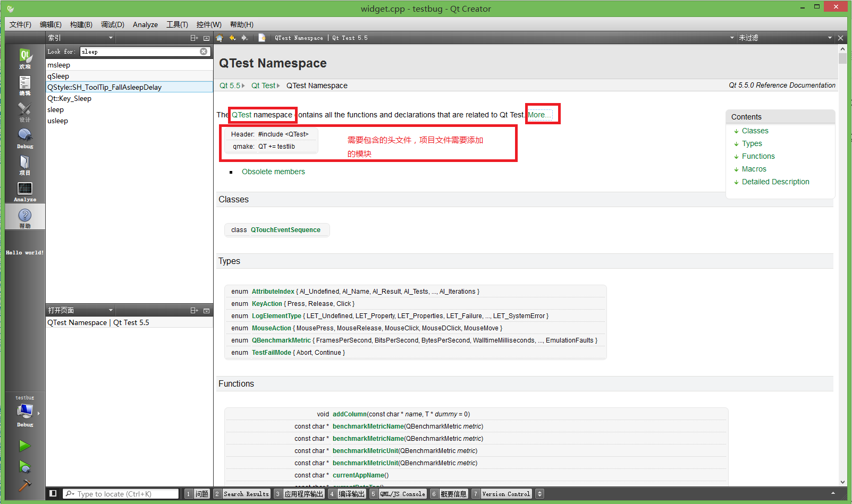
Task: Select Qt::Key_Sleep in the index list
Action: 129,98
